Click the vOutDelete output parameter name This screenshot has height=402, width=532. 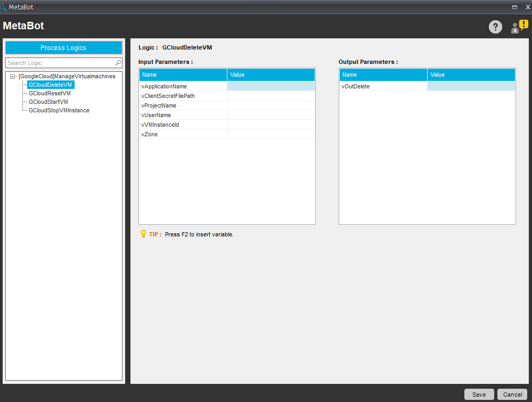[355, 86]
